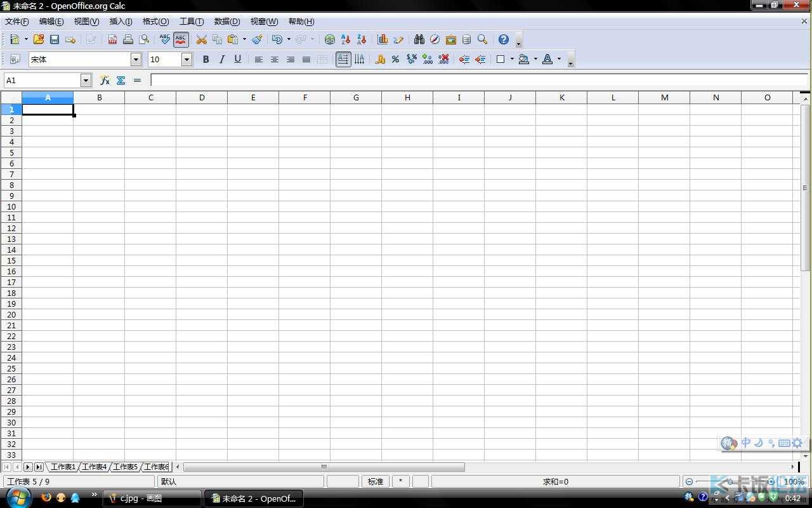Align cell text left
812x508 pixels.
pyautogui.click(x=259, y=59)
